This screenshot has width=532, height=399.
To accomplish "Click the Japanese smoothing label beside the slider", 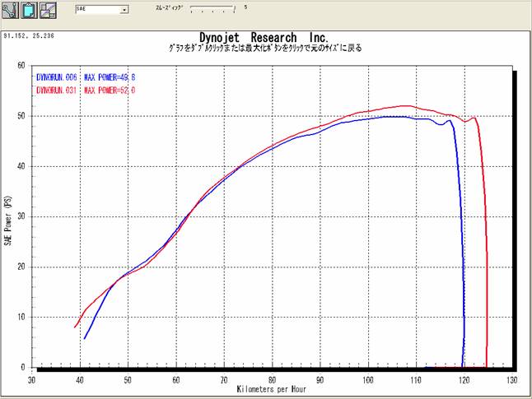I will click(x=168, y=7).
